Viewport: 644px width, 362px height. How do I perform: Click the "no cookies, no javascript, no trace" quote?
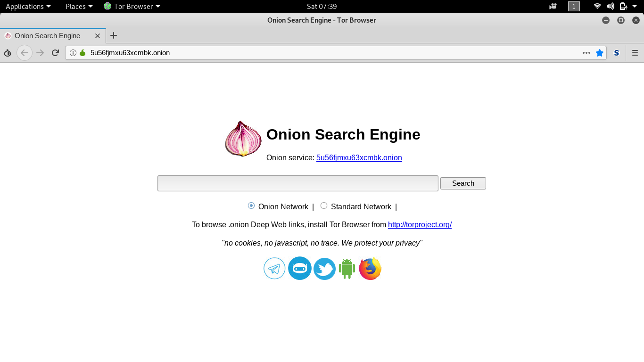tap(322, 243)
